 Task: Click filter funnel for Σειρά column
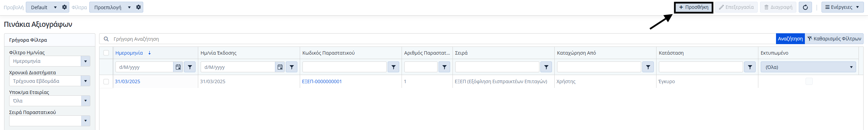(x=546, y=67)
